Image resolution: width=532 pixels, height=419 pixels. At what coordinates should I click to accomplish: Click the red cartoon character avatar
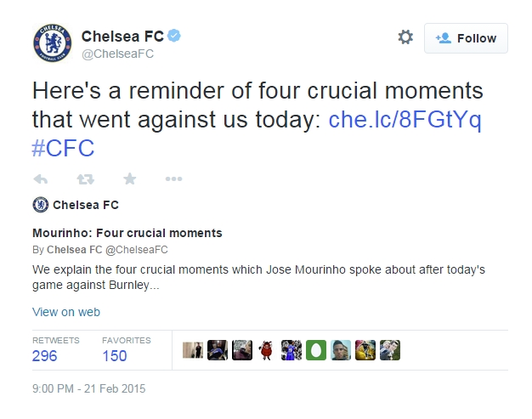point(266,350)
